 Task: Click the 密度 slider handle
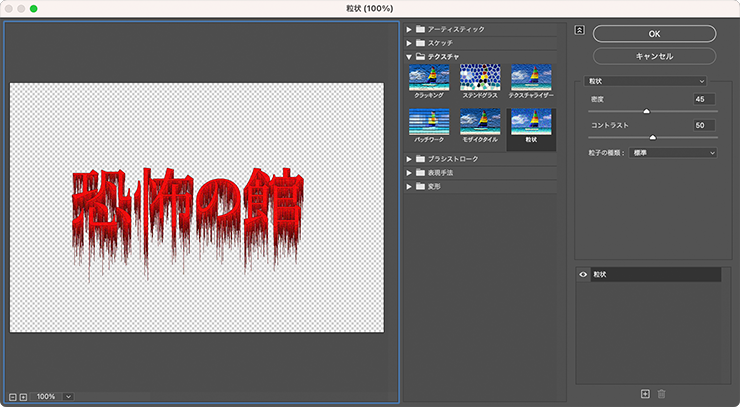tap(646, 112)
